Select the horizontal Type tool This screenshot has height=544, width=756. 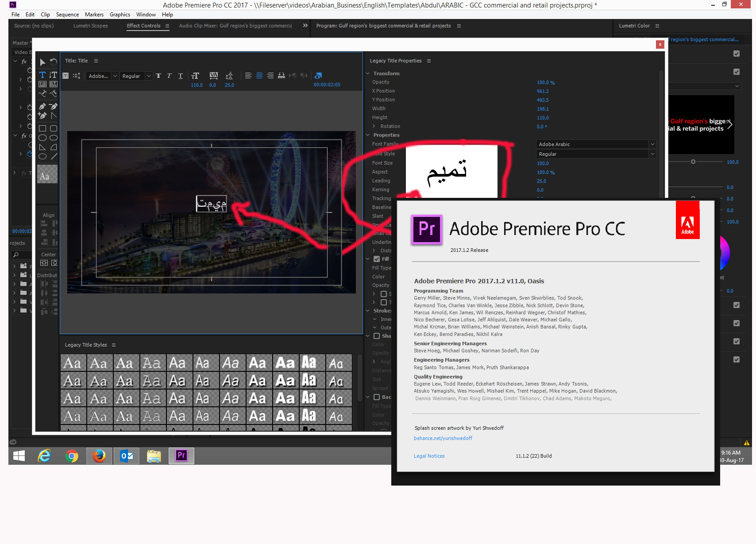(x=42, y=75)
